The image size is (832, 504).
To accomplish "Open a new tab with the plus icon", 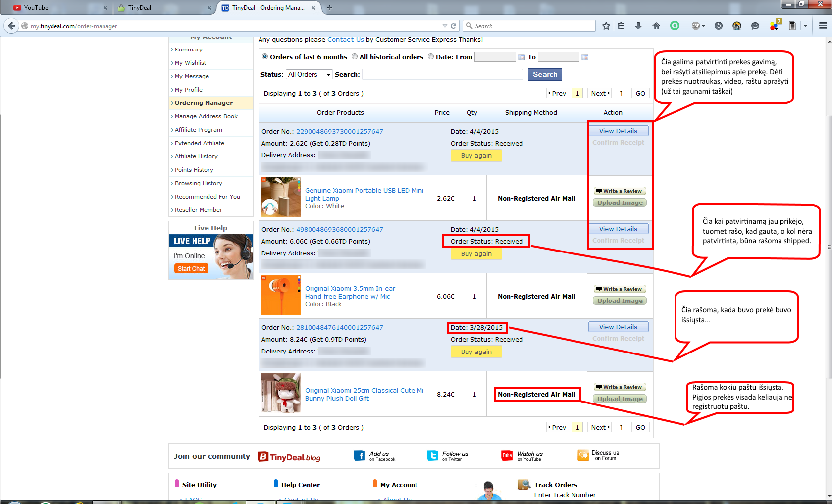I will 330,7.
